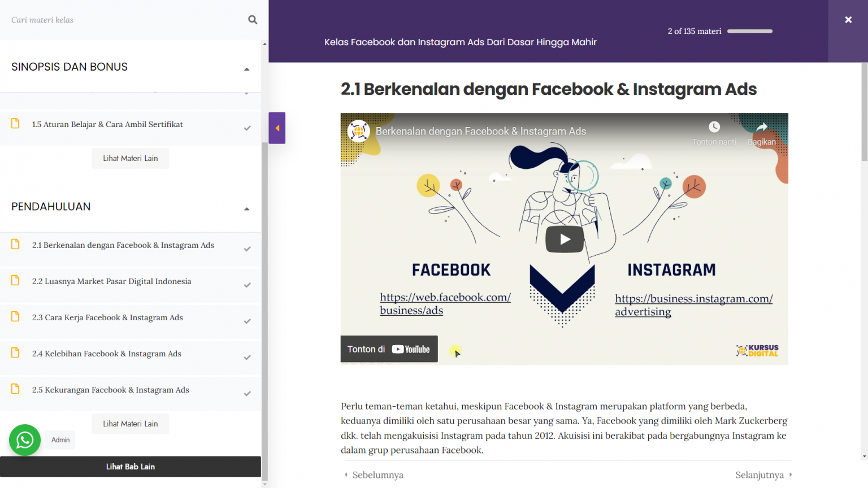Click the course progress bar

click(x=750, y=31)
